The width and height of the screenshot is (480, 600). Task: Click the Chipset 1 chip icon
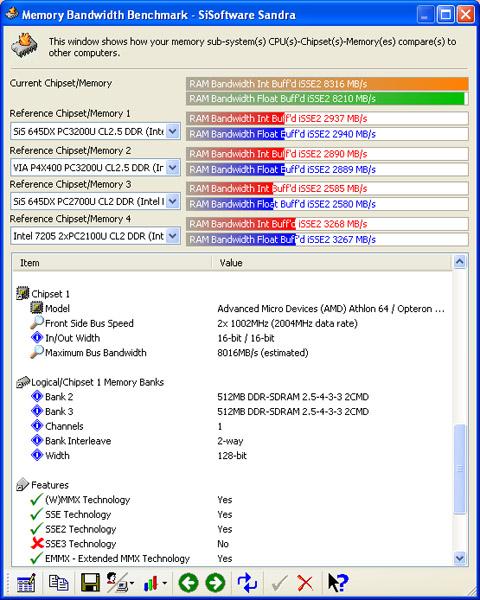point(23,293)
